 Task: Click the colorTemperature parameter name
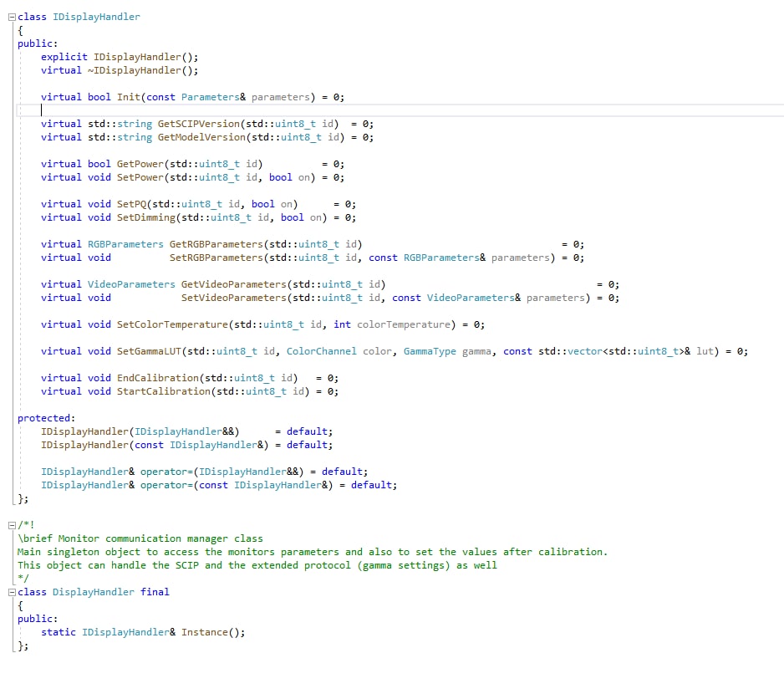pyautogui.click(x=404, y=324)
